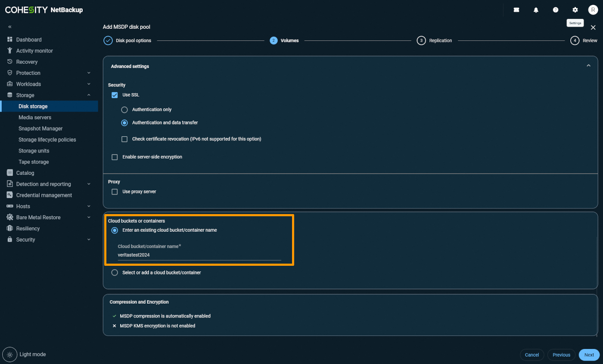
Task: Expand the Workloads sidebar section
Action: point(89,84)
